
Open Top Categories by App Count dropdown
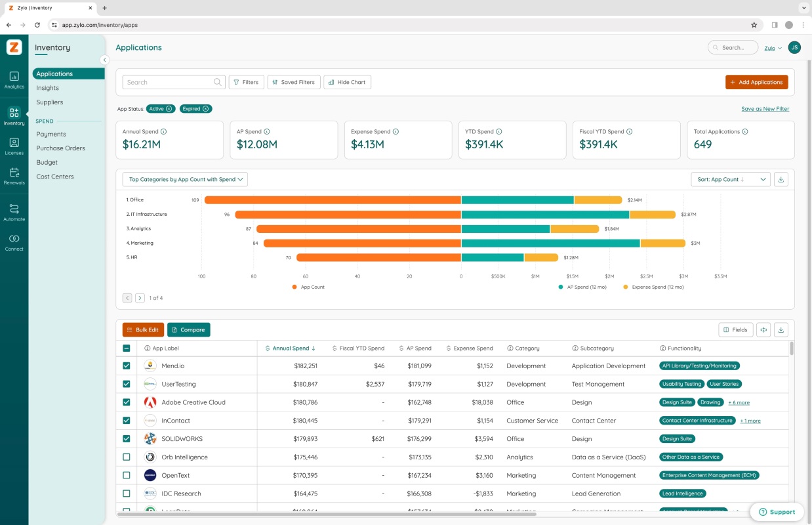pos(185,179)
